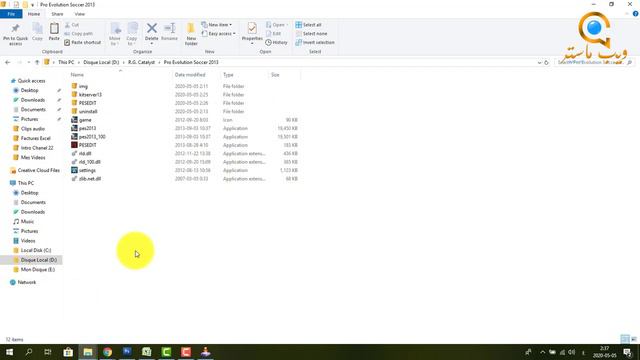
Task: Expand the address bar history dropdown
Action: (540, 63)
